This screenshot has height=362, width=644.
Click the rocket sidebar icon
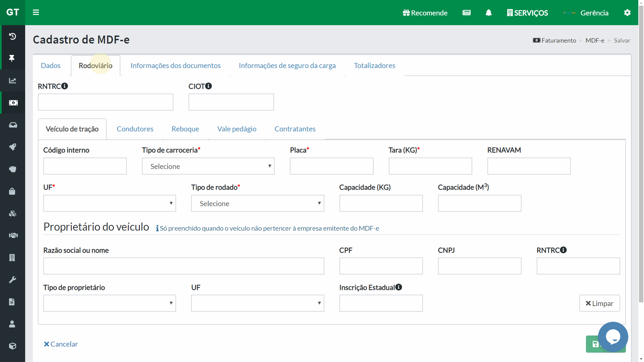pos(12,147)
